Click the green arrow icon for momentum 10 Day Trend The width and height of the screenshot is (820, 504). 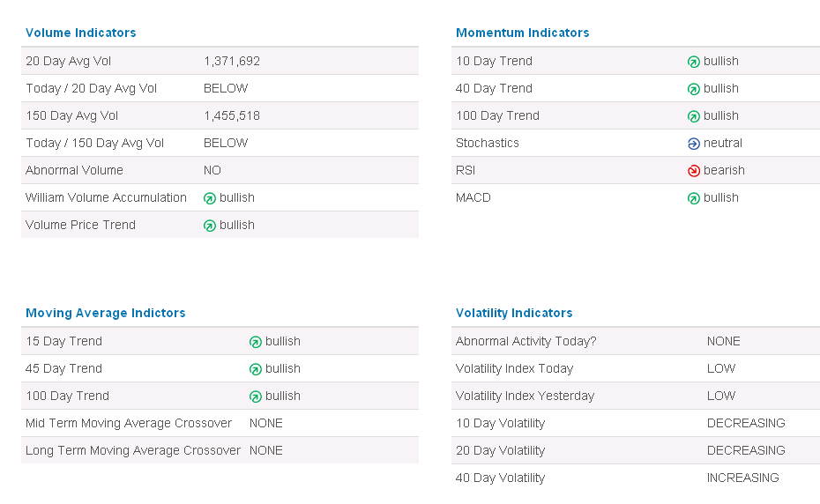pos(693,62)
